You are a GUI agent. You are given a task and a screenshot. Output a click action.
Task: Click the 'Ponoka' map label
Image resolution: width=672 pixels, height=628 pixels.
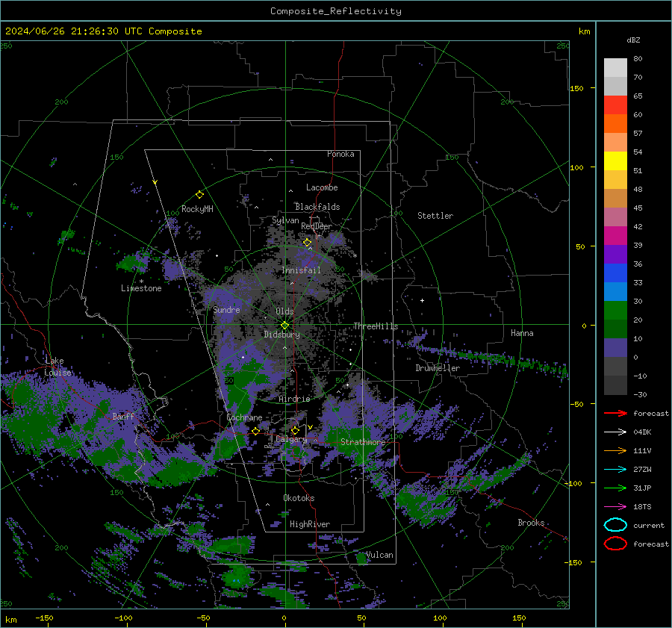(340, 154)
